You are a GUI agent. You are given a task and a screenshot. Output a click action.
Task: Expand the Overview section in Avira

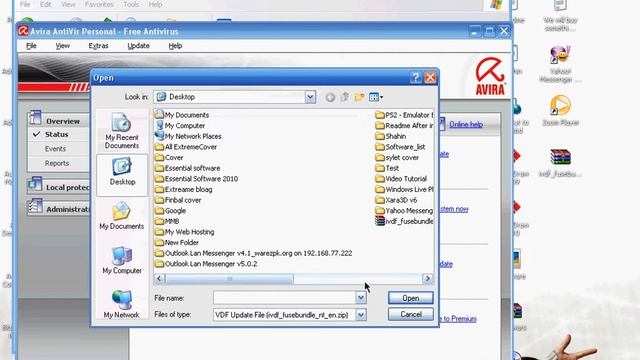point(58,119)
